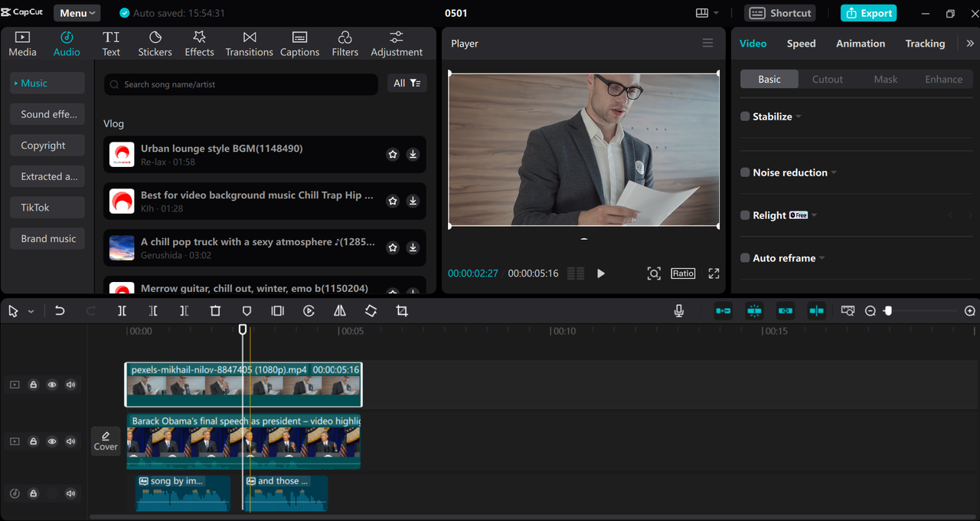This screenshot has height=521, width=980.
Task: Mute the pexels-mikhail-nilov video track
Action: [71, 385]
